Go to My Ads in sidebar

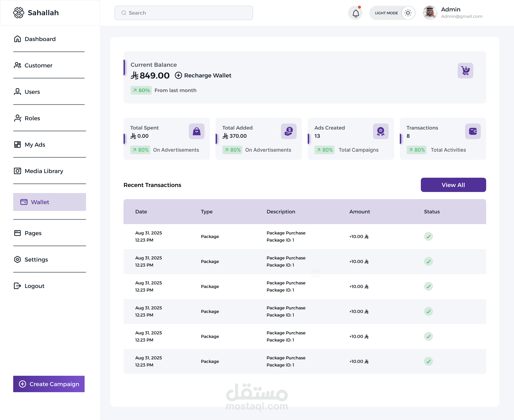35,145
